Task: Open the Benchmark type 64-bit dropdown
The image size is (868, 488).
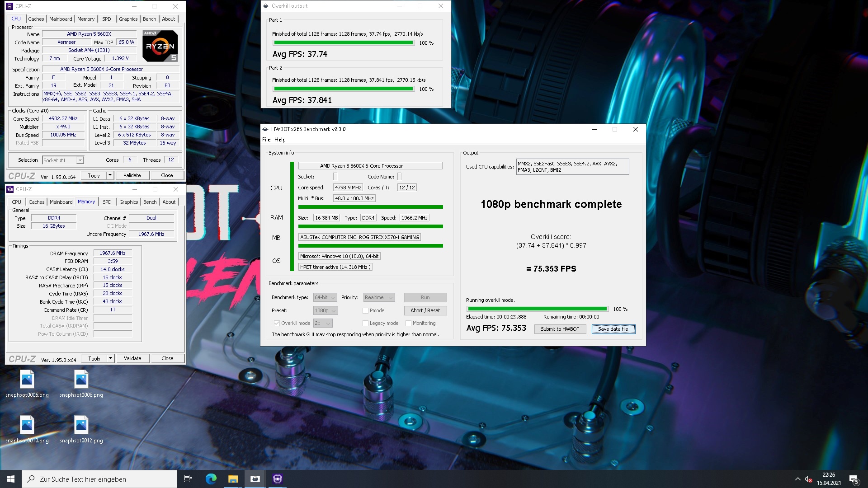Action: point(325,297)
